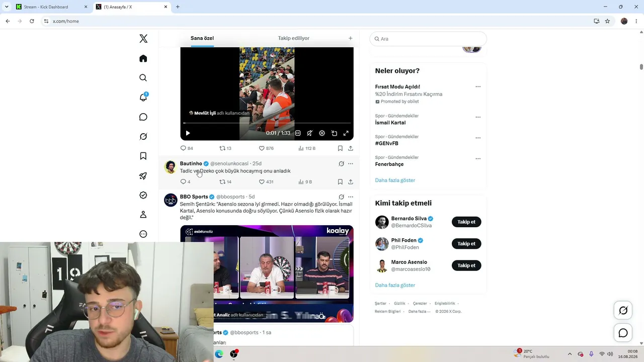Open a new browser tab
The width and height of the screenshot is (644, 362).
(x=178, y=7)
